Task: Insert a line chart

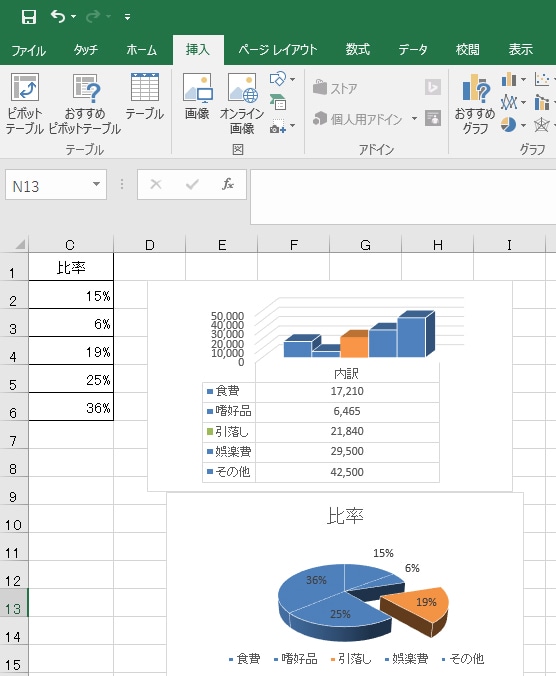Action: pos(509,103)
